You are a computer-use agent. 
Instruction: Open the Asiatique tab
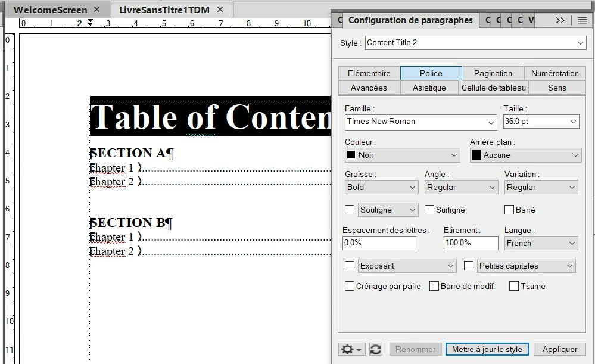click(x=429, y=88)
